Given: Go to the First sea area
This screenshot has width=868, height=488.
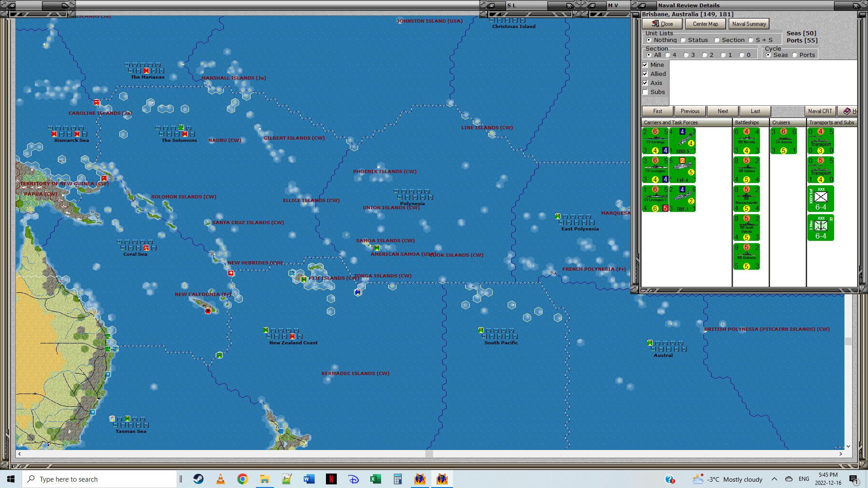Looking at the screenshot, I should 658,111.
